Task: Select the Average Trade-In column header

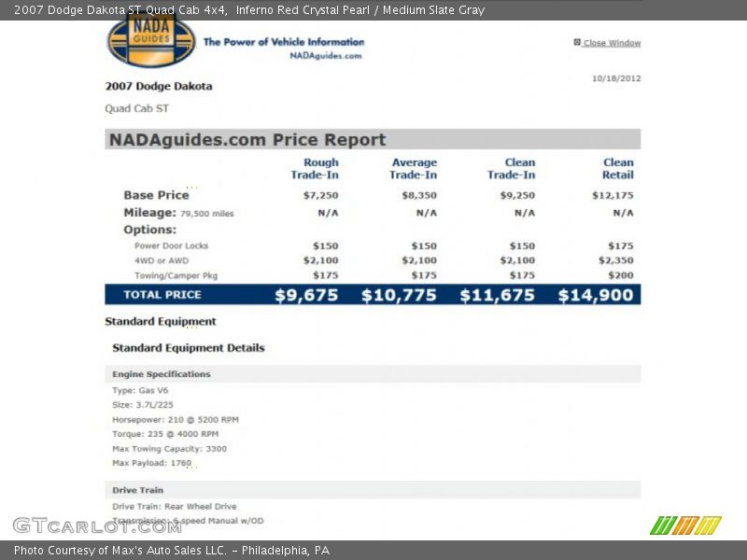Action: point(414,169)
